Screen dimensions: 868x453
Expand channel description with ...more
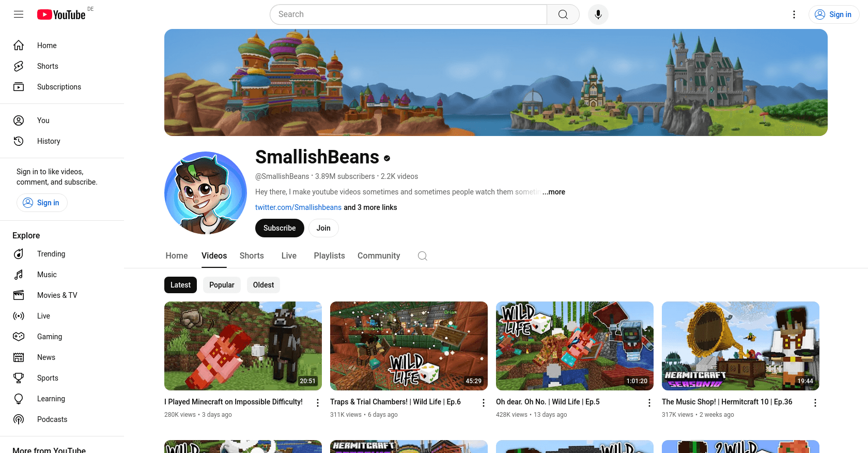(554, 192)
